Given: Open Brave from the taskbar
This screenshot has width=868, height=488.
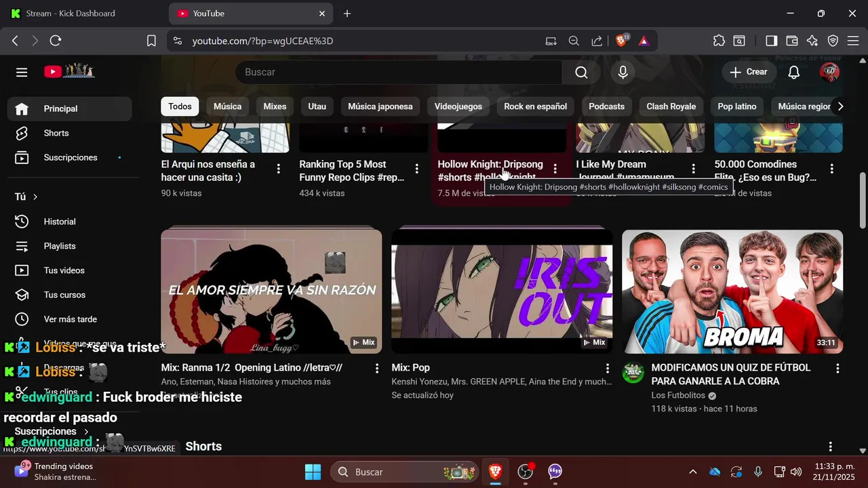Looking at the screenshot, I should click(496, 472).
